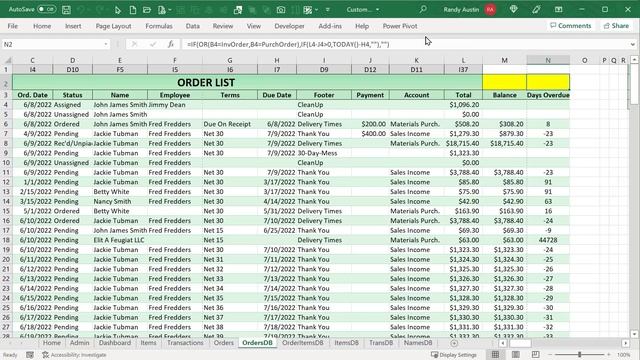Image resolution: width=640 pixels, height=360 pixels.
Task: Click inside the formula bar text
Action: (x=288, y=44)
